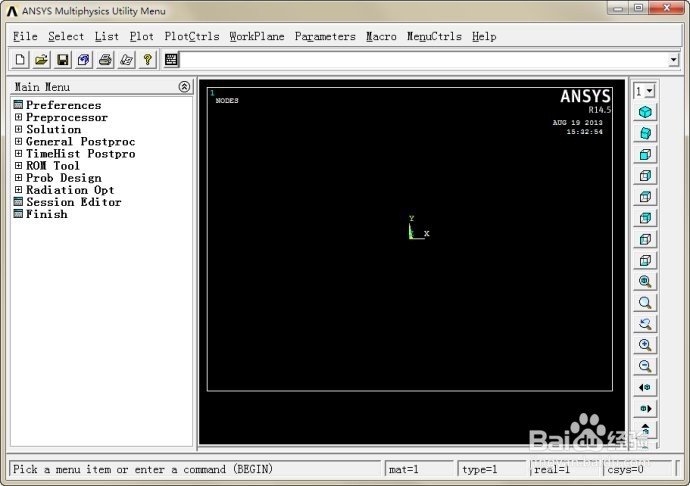Image resolution: width=690 pixels, height=486 pixels.
Task: Click the 'real=1' status field
Action: [565, 469]
